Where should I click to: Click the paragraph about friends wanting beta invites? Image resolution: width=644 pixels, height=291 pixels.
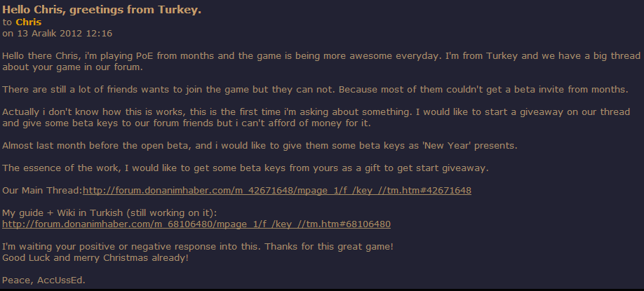tap(316, 90)
